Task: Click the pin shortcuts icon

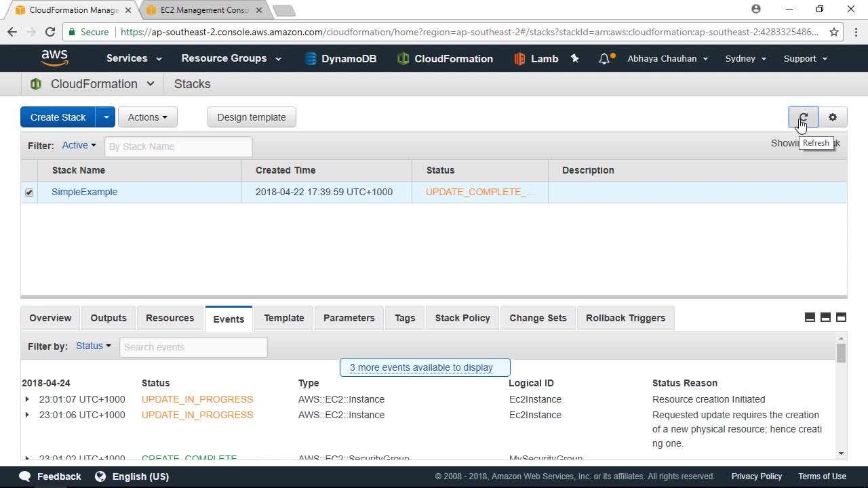Action: tap(575, 59)
